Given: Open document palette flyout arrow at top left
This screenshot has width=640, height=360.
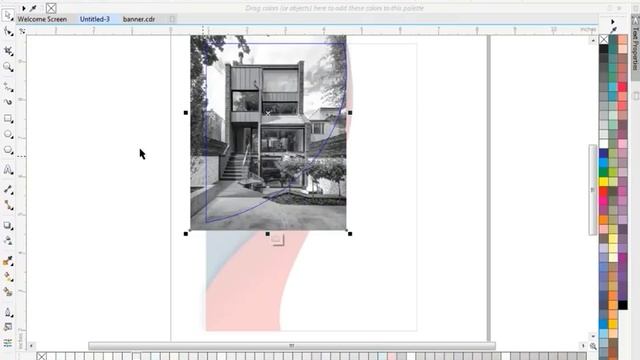Looking at the screenshot, I should click(x=24, y=8).
